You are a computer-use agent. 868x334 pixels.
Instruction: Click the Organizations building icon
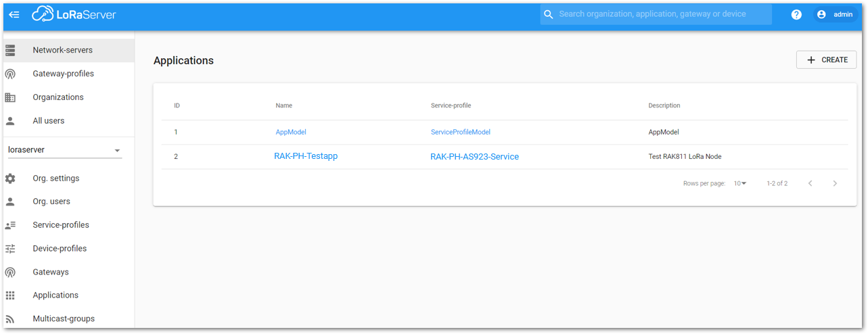[x=10, y=97]
